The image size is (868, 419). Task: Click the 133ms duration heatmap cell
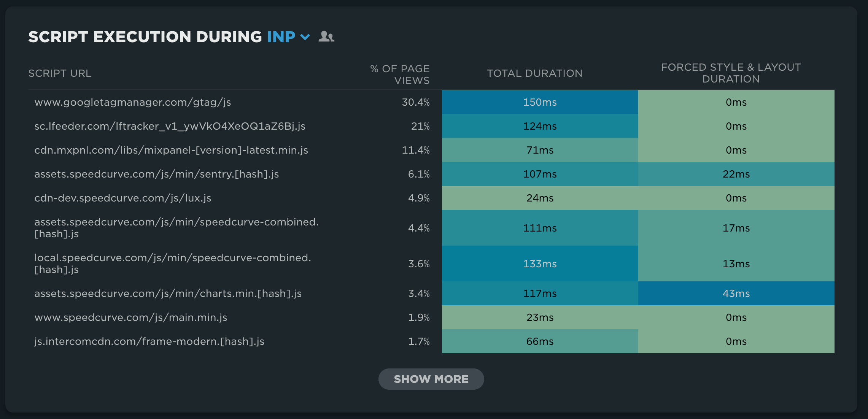coord(540,264)
